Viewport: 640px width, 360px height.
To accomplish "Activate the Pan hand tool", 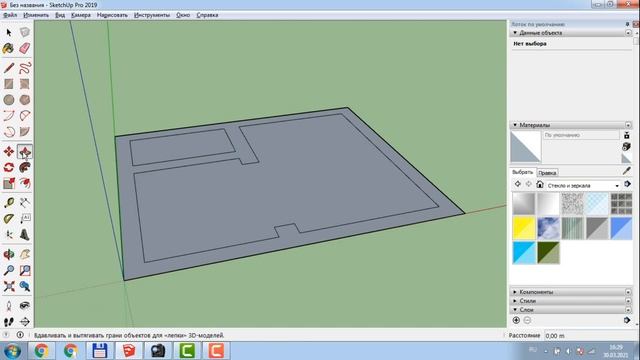I will pyautogui.click(x=24, y=254).
